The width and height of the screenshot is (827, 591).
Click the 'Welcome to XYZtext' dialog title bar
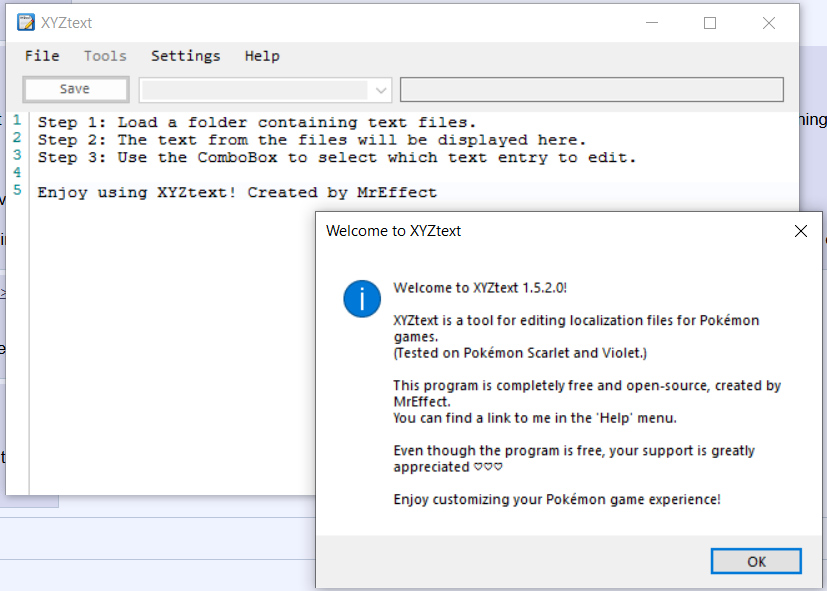(550, 231)
